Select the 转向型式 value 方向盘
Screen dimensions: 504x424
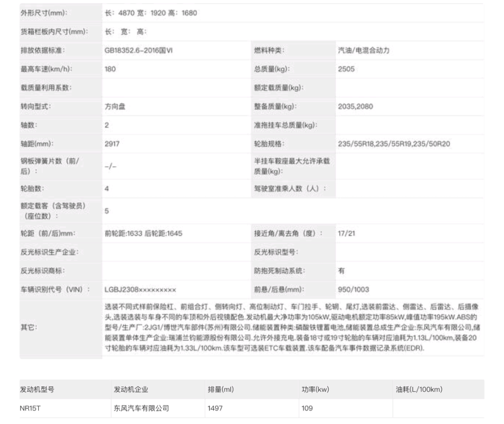tap(114, 107)
